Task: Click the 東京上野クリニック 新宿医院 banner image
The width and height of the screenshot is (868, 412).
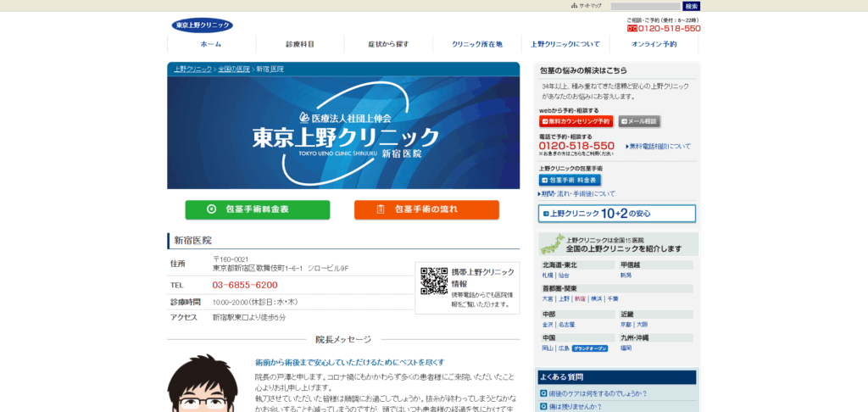Action: pos(343,133)
